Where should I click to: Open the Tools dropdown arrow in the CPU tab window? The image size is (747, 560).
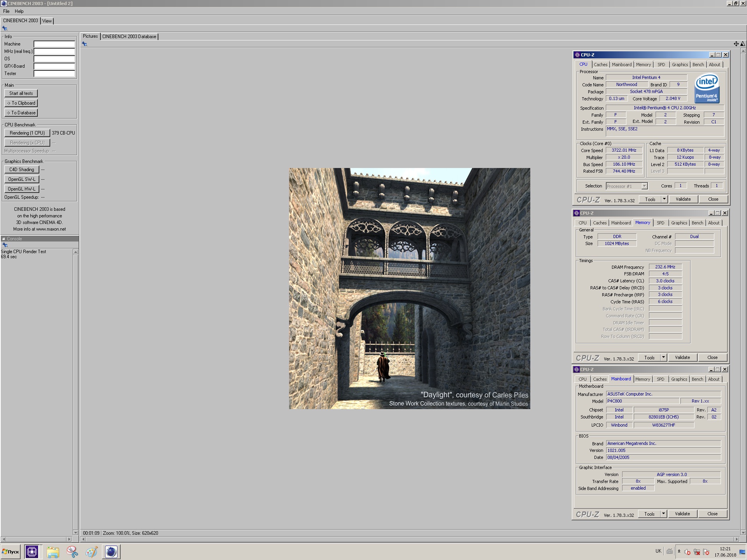click(x=664, y=199)
